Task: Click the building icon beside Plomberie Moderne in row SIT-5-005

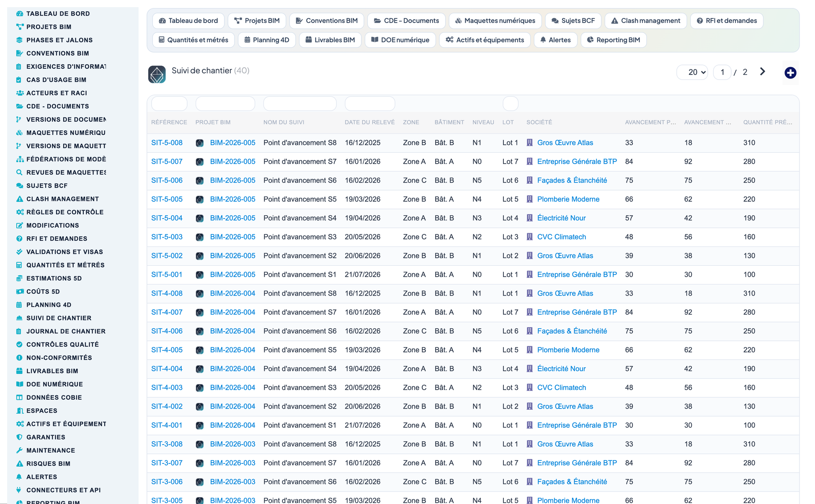Action: tap(530, 199)
